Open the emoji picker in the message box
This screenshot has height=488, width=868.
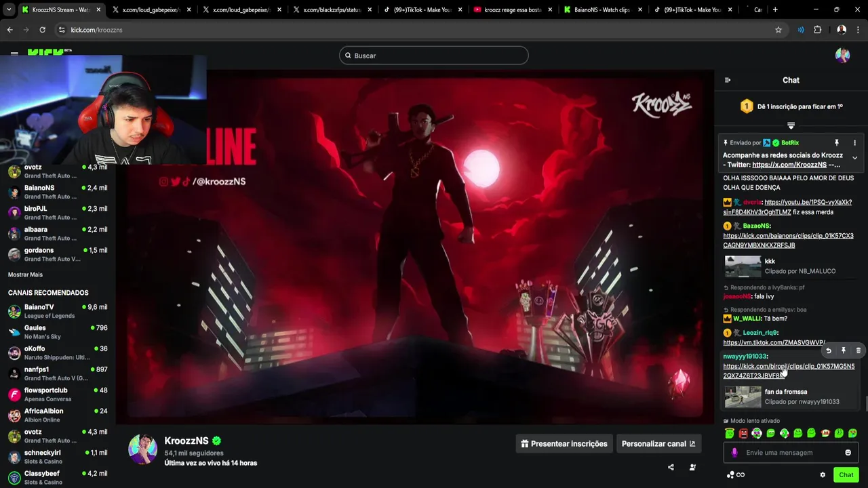pos(848,453)
